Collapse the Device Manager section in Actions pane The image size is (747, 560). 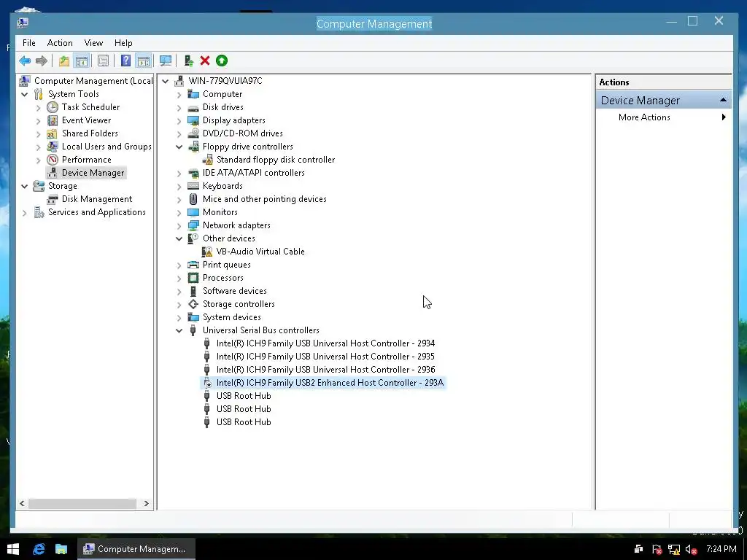pos(723,100)
